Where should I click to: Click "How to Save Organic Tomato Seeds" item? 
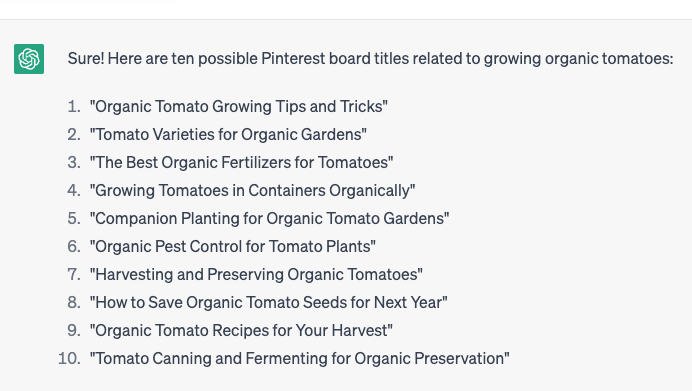tap(268, 303)
